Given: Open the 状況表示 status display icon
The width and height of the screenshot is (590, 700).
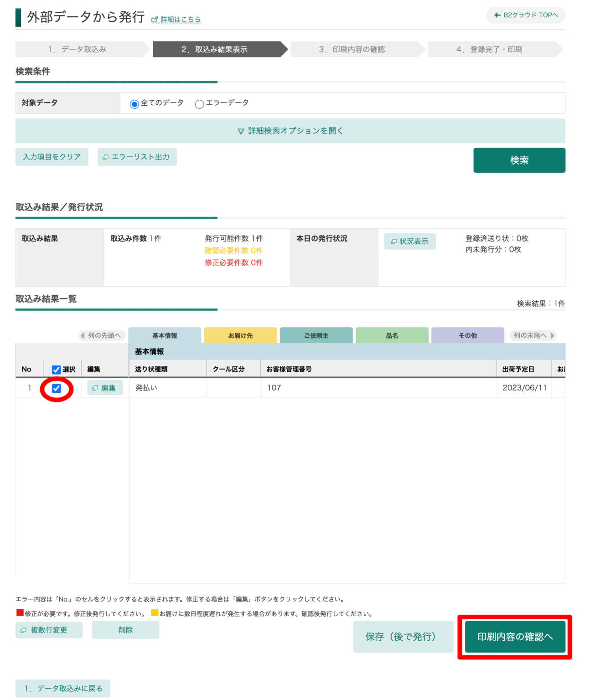Looking at the screenshot, I should click(394, 242).
